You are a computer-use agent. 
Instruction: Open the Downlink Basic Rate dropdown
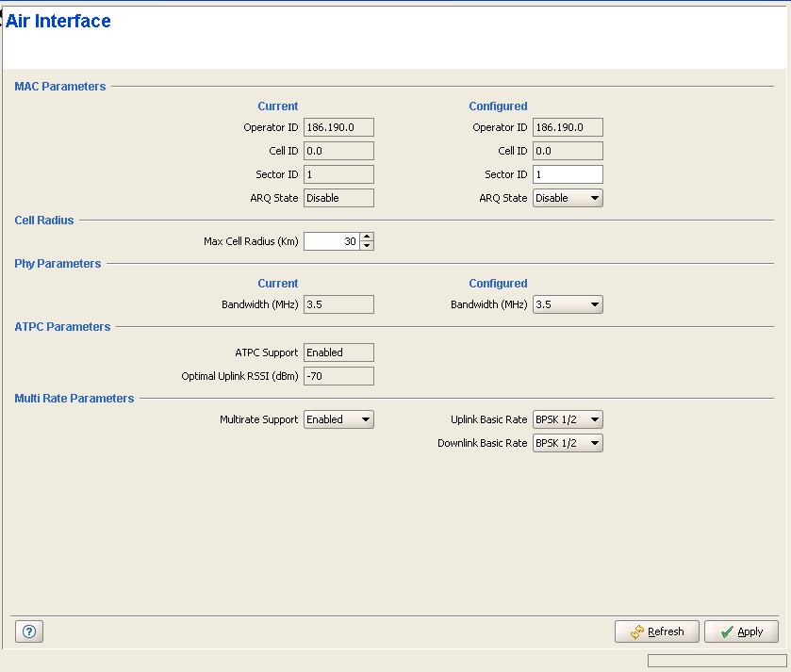click(568, 443)
